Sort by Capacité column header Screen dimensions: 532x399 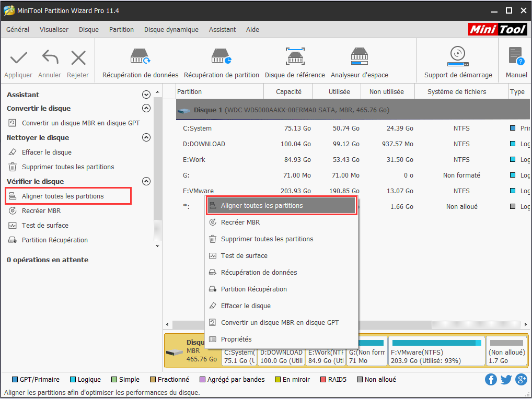pyautogui.click(x=288, y=91)
